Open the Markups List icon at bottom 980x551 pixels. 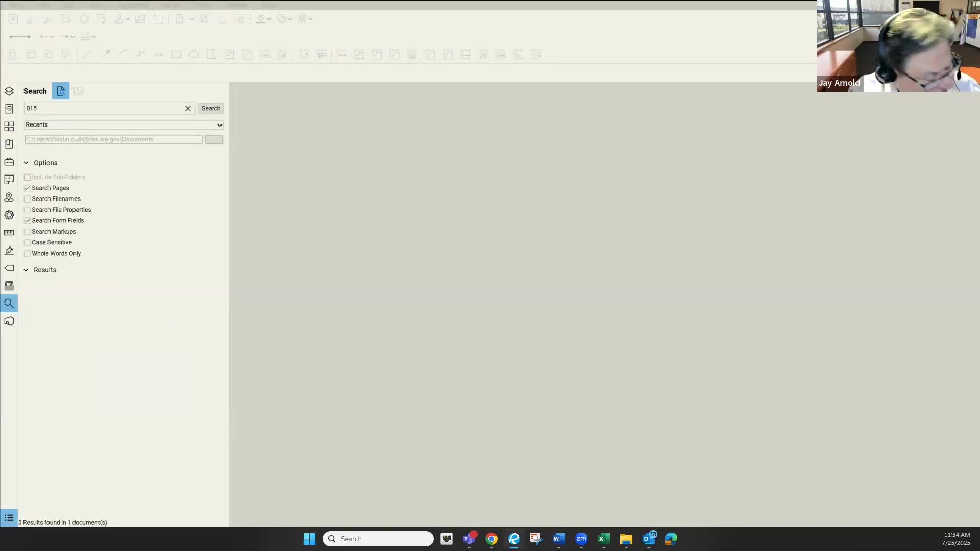(9, 518)
